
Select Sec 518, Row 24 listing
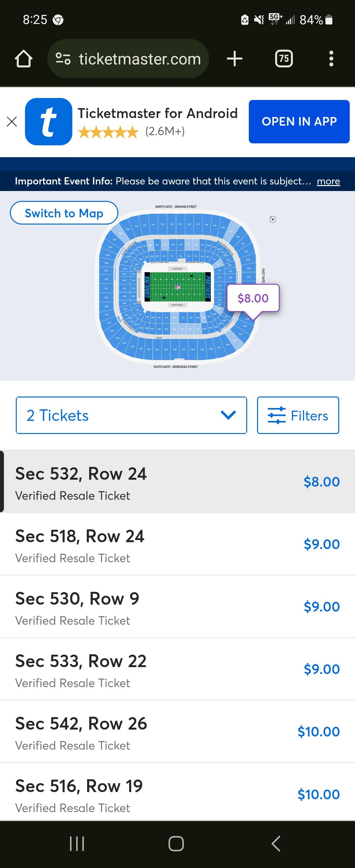[177, 544]
